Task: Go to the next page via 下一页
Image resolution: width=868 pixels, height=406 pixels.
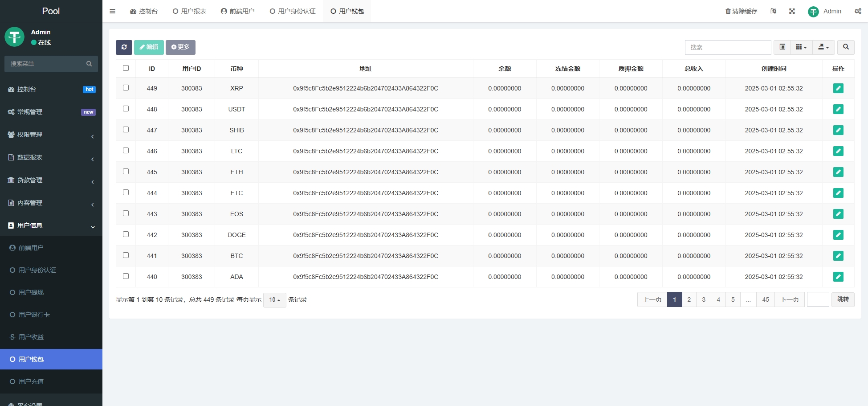Action: (x=789, y=299)
